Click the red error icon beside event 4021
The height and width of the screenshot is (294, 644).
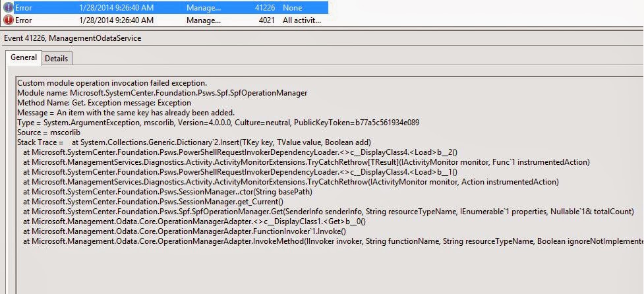click(x=8, y=20)
